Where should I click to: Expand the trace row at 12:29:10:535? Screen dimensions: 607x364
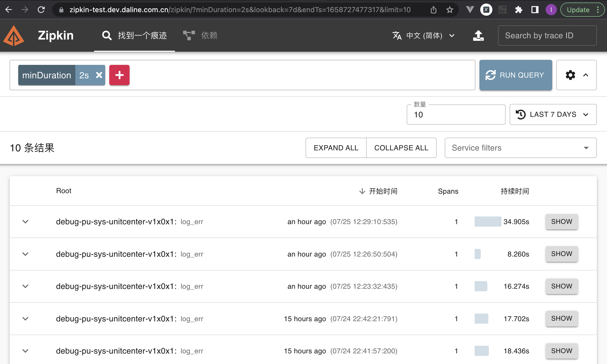tap(25, 222)
